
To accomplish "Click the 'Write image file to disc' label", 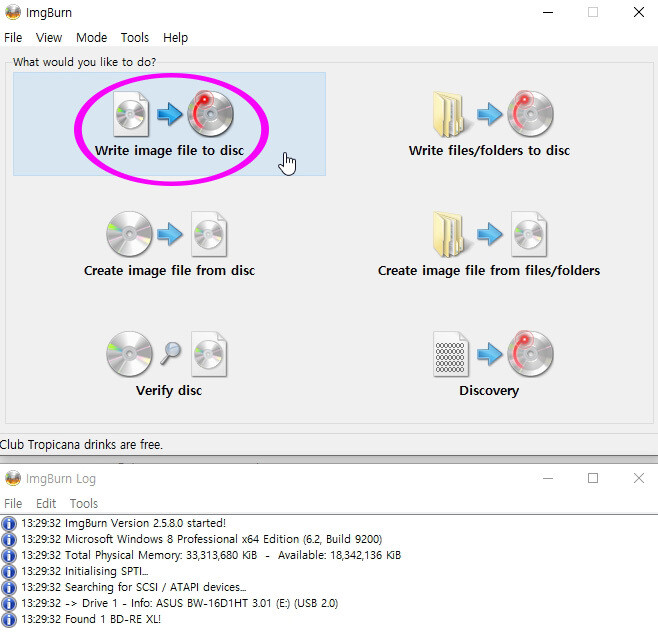I will click(169, 150).
